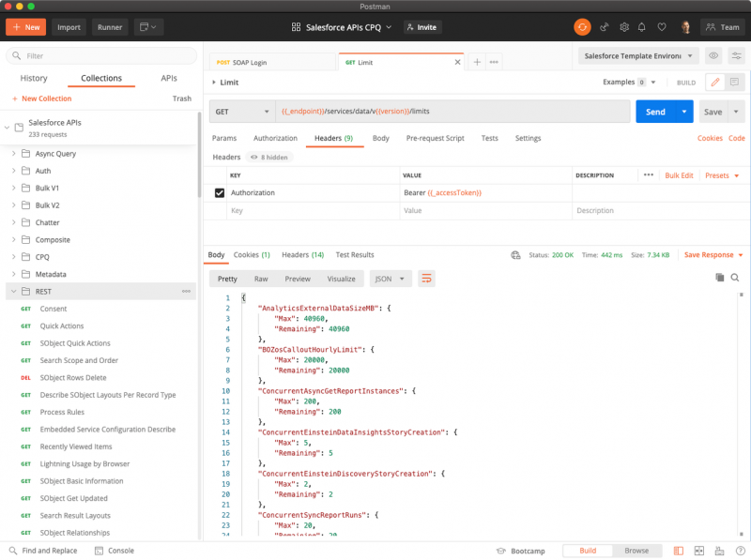Screen dimensions: 751x560
Task: Switch to the SOAP Login tab
Action: point(272,62)
